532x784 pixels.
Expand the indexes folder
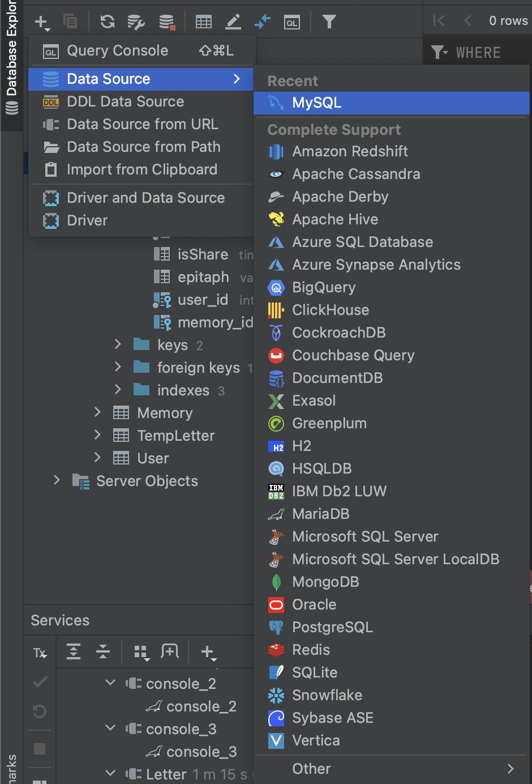[x=118, y=389]
